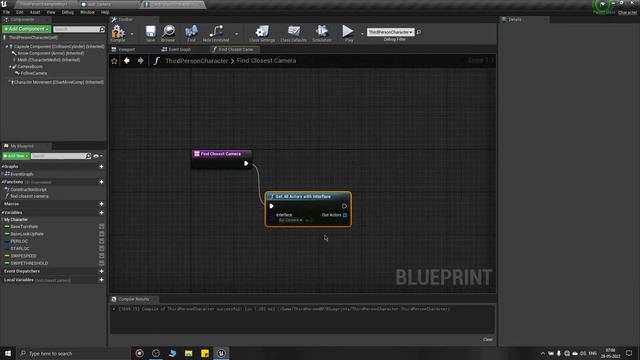The width and height of the screenshot is (640, 360).
Task: Click ThirdPersonCharacter in the breadcrumb
Action: (196, 61)
